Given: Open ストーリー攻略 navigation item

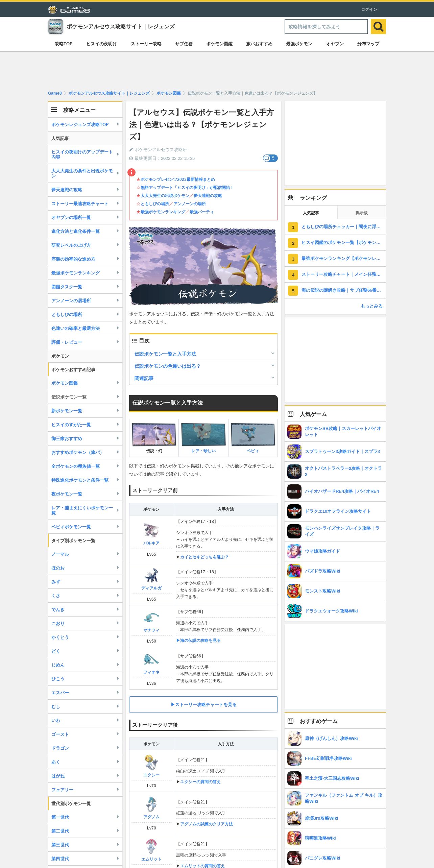Looking at the screenshot, I should (x=146, y=44).
